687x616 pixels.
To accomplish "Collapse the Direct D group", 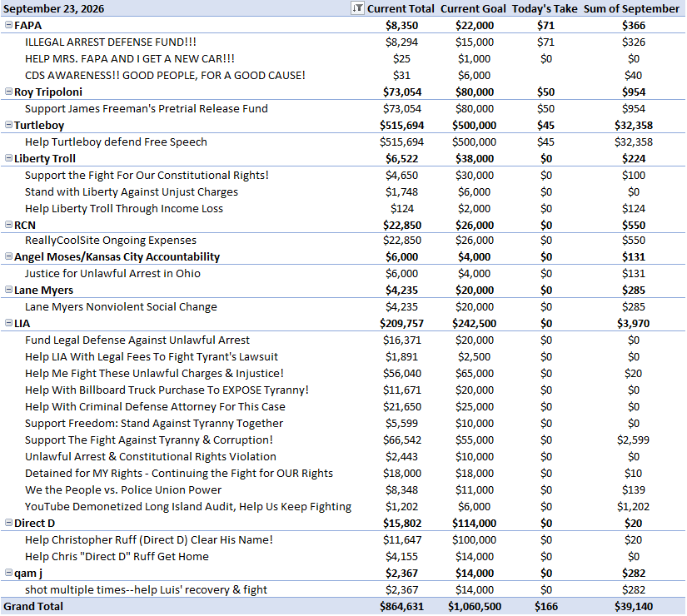I will tap(8, 523).
